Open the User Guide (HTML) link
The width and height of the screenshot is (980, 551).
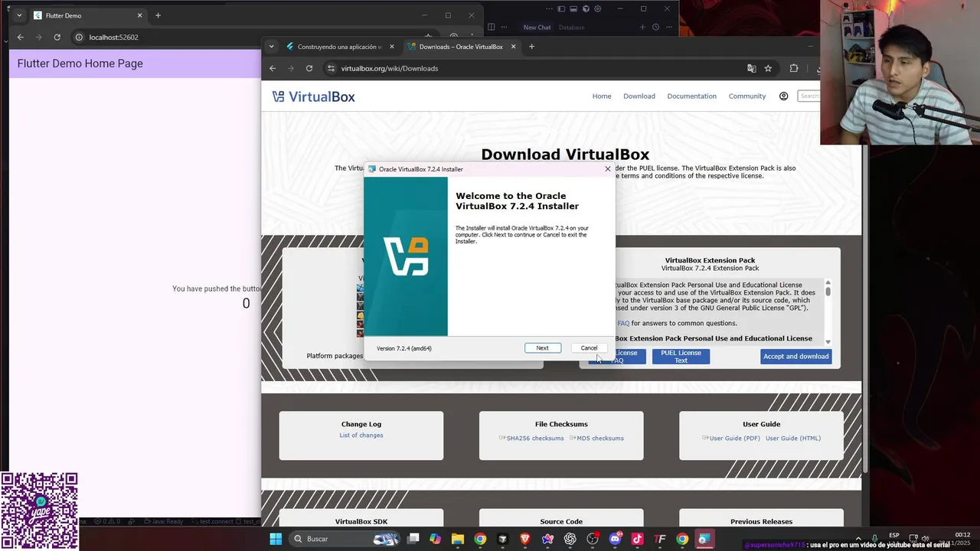pyautogui.click(x=793, y=439)
